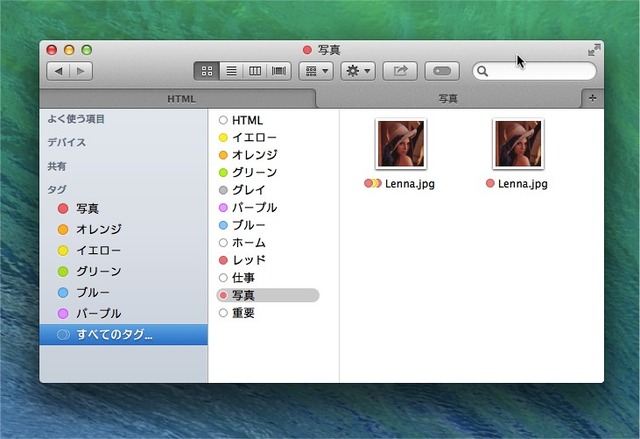Image resolution: width=640 pixels, height=439 pixels.
Task: Click the Lenna.jpg name with multiple tag dots
Action: pyautogui.click(x=409, y=184)
